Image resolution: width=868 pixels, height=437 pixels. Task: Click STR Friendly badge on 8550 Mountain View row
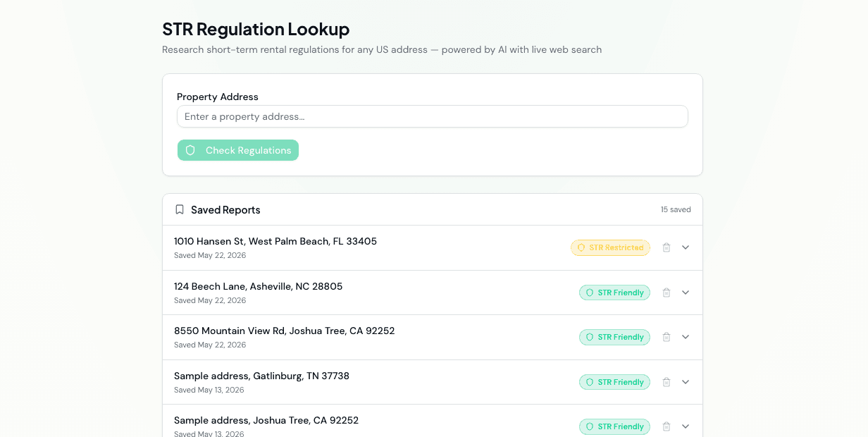click(614, 337)
